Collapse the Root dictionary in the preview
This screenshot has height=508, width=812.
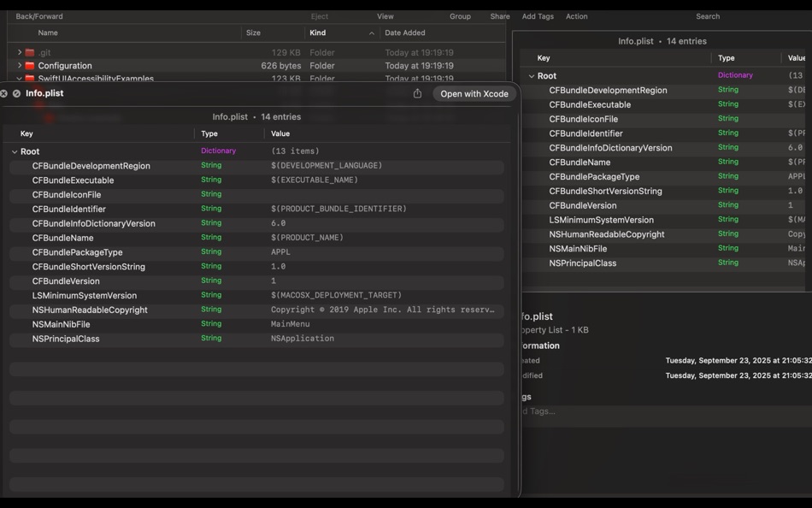coord(14,151)
